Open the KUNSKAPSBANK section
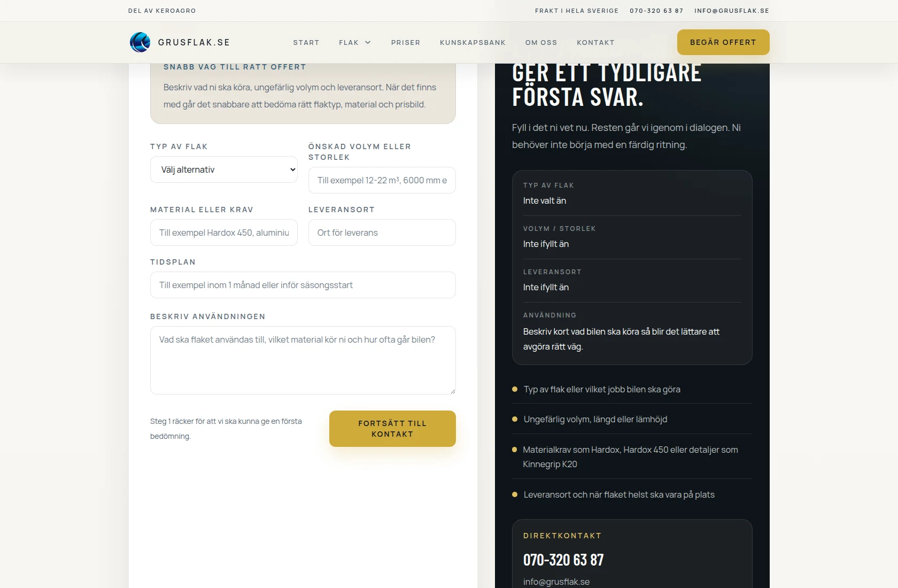This screenshot has height=588, width=898. (473, 43)
